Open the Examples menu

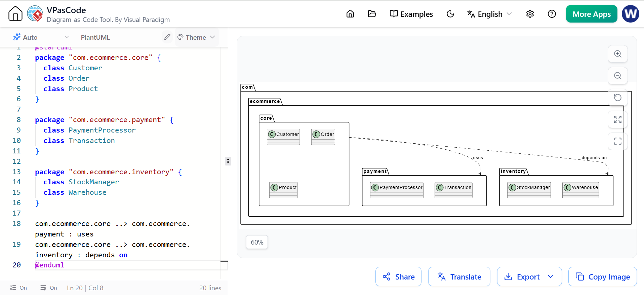tap(411, 14)
